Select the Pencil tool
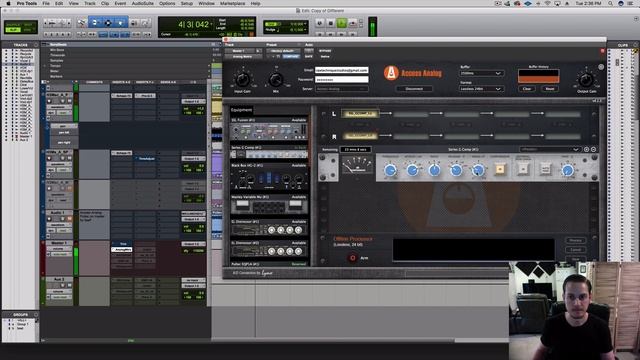Screen dimensions: 640x360 pyautogui.click(x=145, y=23)
